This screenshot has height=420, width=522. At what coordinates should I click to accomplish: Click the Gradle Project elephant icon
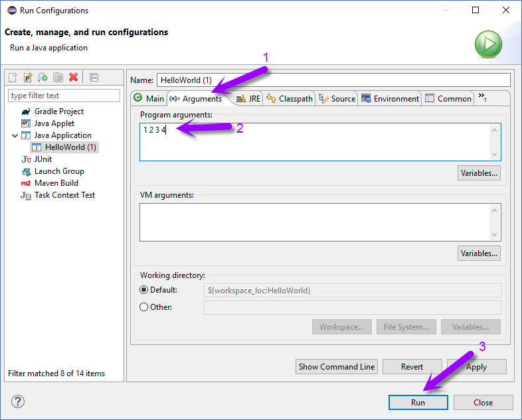click(26, 111)
